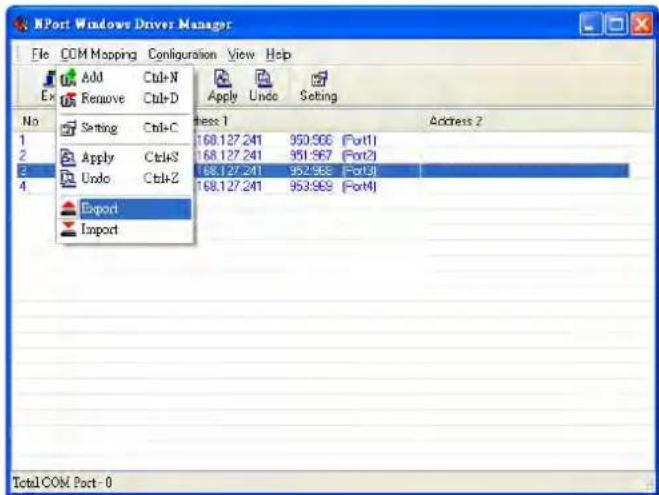
Task: Click the Total COM Port status text
Action: pos(63,482)
